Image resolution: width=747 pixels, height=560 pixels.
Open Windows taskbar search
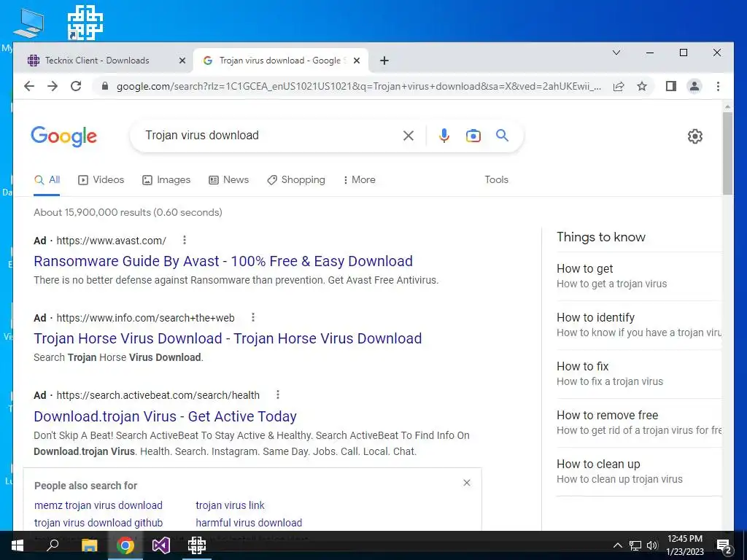53,545
